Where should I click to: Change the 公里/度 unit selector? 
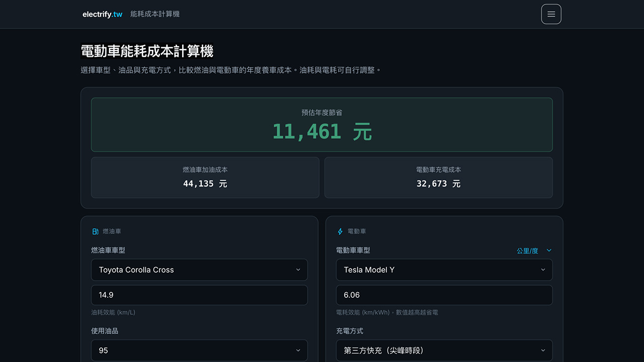(x=534, y=250)
